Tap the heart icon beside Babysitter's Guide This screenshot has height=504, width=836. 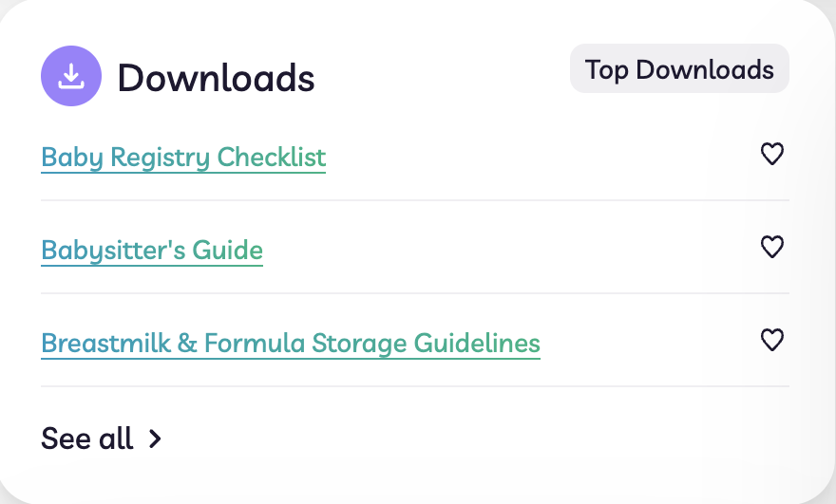(771, 247)
